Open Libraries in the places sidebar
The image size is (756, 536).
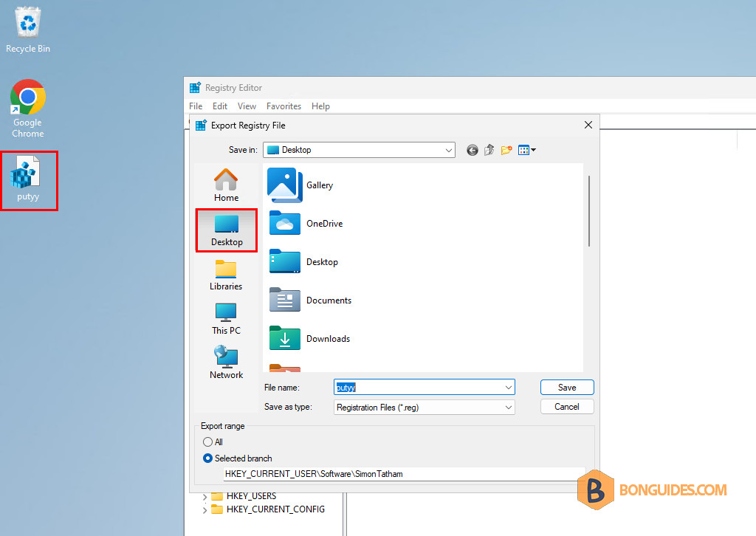tap(226, 275)
